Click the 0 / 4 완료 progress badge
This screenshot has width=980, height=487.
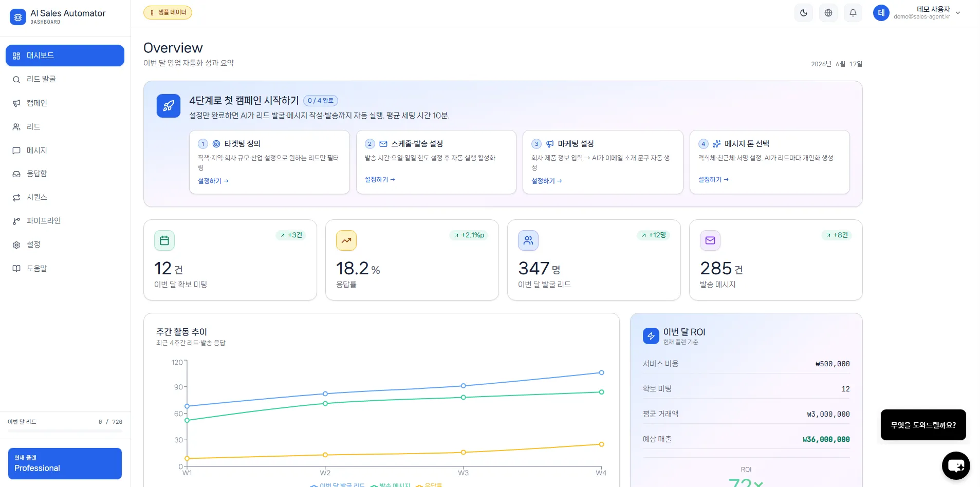pos(321,101)
